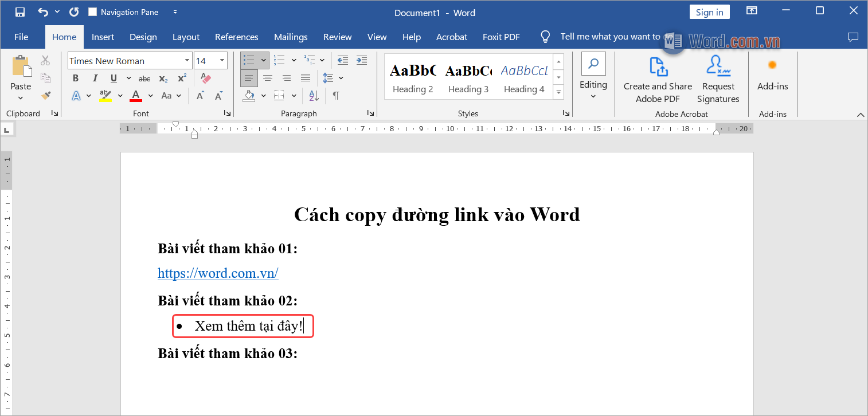This screenshot has width=868, height=416.
Task: Toggle Align Right
Action: tap(287, 78)
